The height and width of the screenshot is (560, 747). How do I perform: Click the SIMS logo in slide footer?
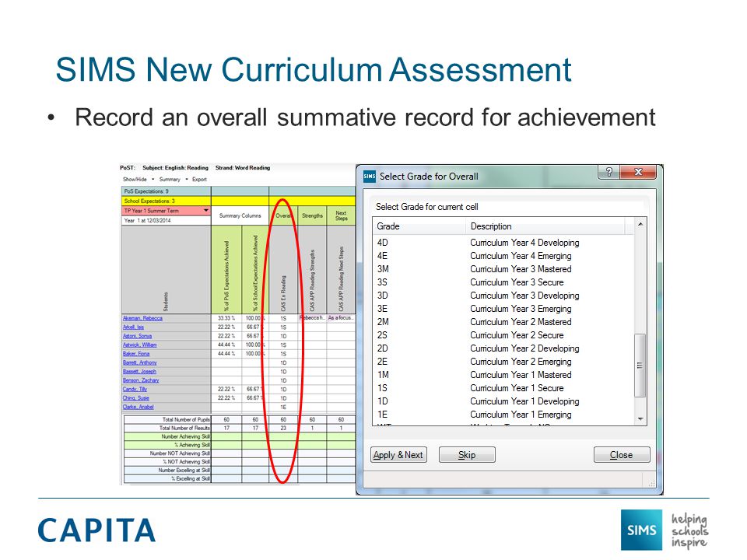coord(641,530)
